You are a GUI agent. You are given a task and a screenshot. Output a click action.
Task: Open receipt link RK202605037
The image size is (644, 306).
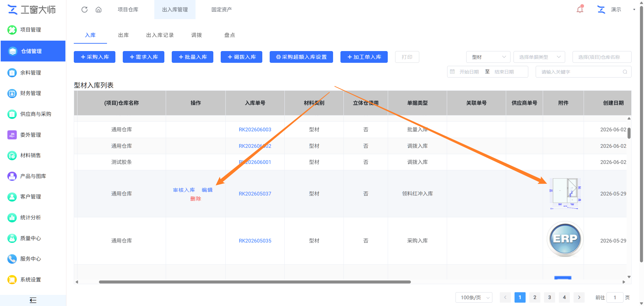(x=255, y=194)
